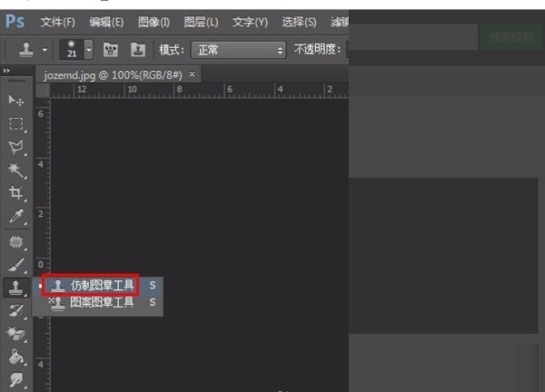This screenshot has height=392, width=545.
Task: Open the 选择(S) menu
Action: (299, 22)
